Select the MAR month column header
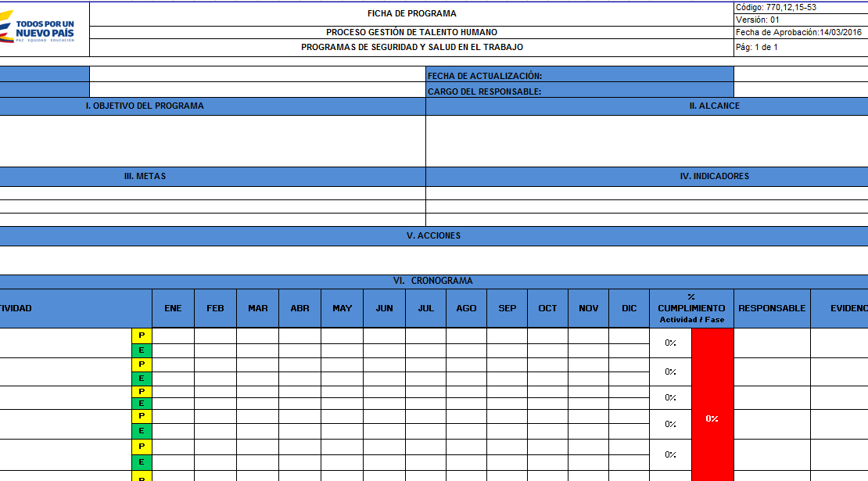868x481 pixels. [x=258, y=308]
